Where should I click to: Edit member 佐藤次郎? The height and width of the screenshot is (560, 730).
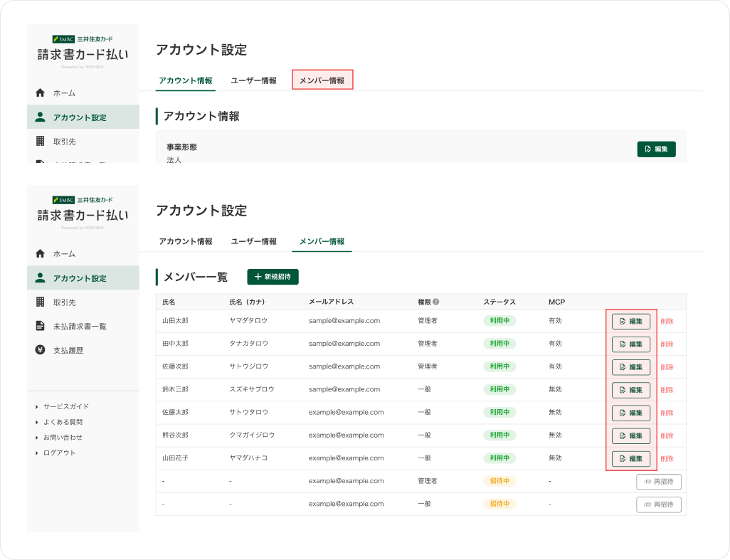pos(631,367)
